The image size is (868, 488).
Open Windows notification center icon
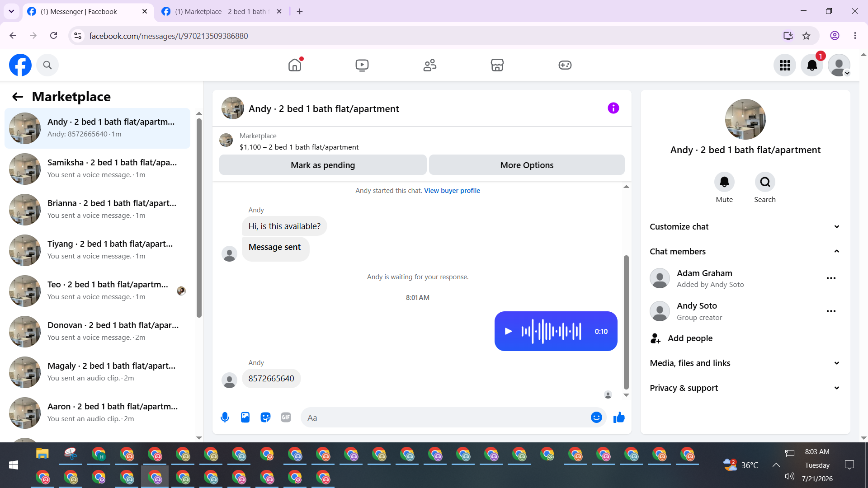click(x=849, y=465)
